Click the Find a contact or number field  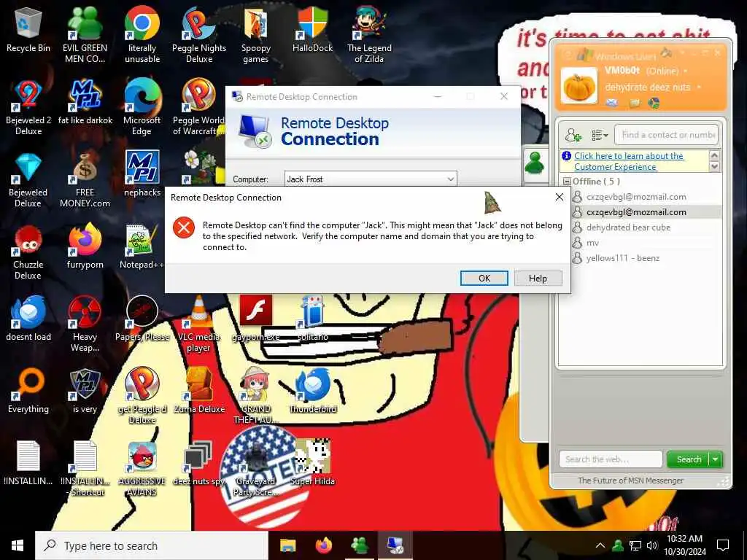[x=666, y=135]
